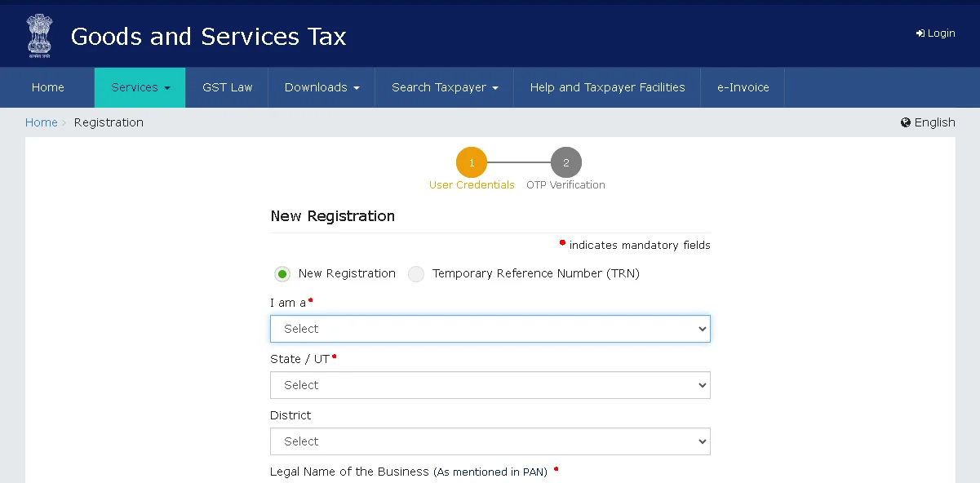Viewport: 980px width, 483px height.
Task: Click the step progress connector line
Action: [x=519, y=162]
